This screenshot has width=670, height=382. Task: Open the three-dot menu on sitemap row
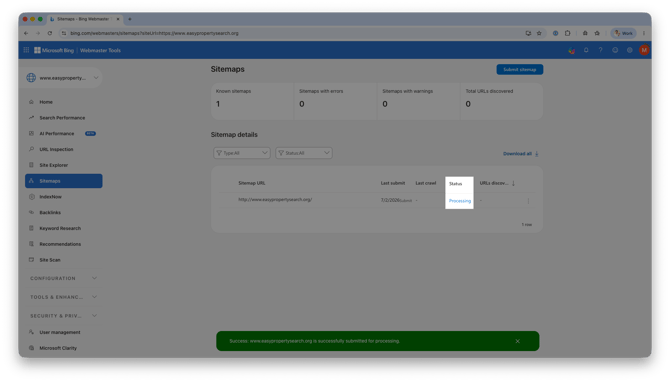pos(529,201)
